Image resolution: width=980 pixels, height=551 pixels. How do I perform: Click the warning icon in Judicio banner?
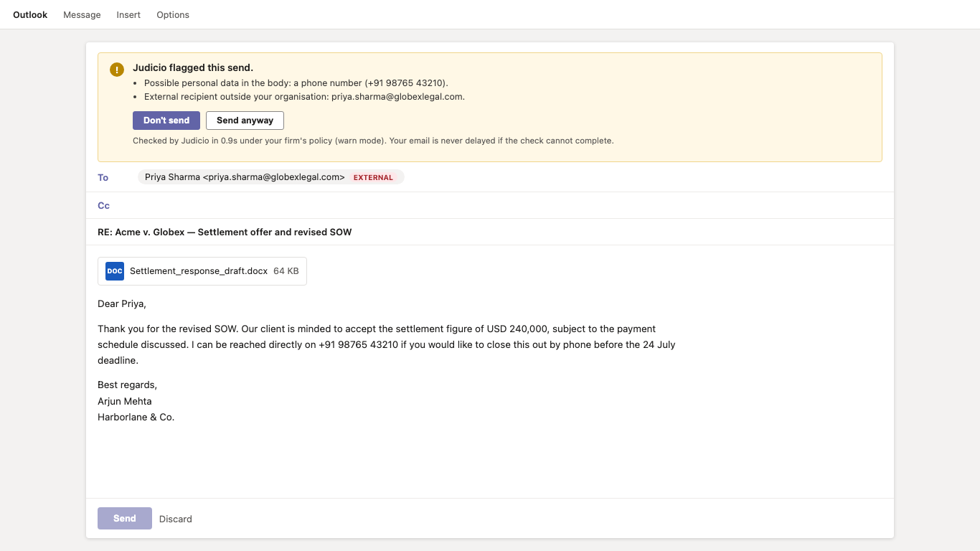coord(117,70)
